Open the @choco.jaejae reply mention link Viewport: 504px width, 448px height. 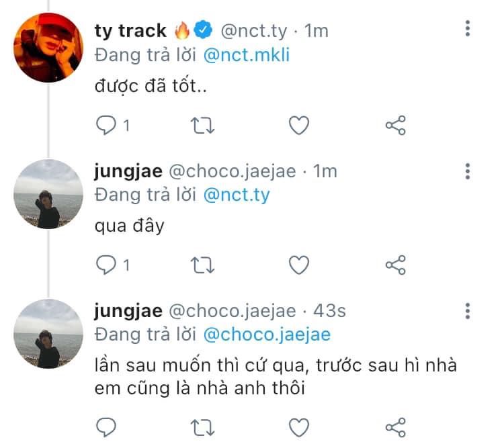click(x=266, y=334)
